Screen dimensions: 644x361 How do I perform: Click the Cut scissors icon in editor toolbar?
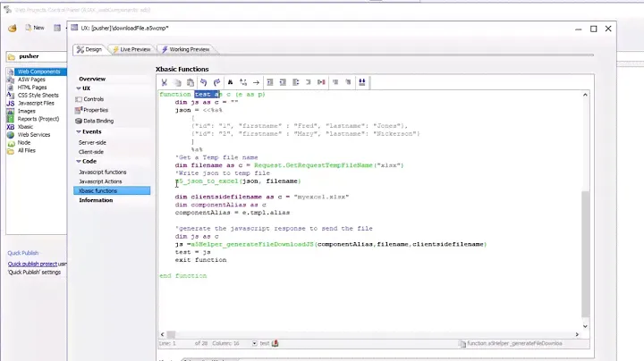pyautogui.click(x=165, y=81)
